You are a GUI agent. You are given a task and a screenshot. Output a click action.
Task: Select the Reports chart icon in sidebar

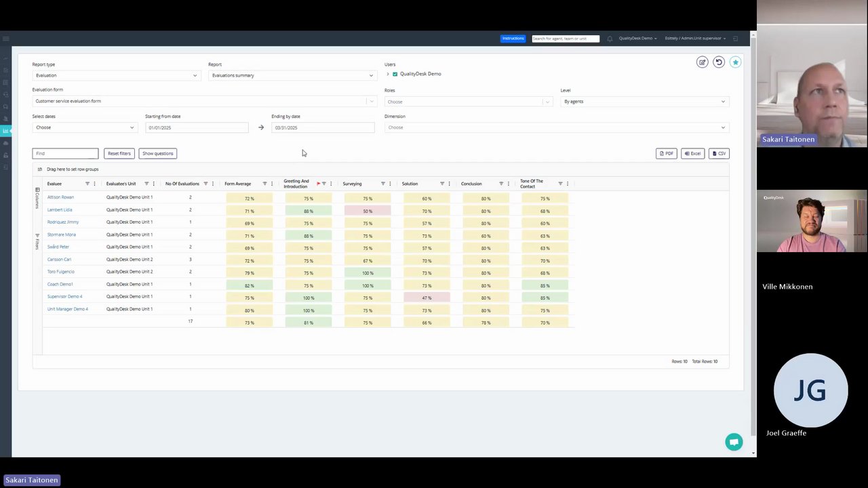tap(5, 131)
